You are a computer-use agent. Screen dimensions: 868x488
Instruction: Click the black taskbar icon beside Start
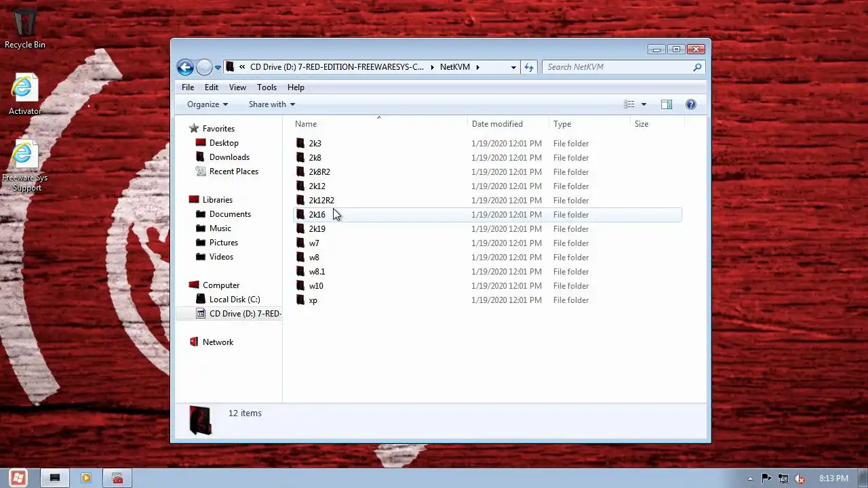(55, 478)
